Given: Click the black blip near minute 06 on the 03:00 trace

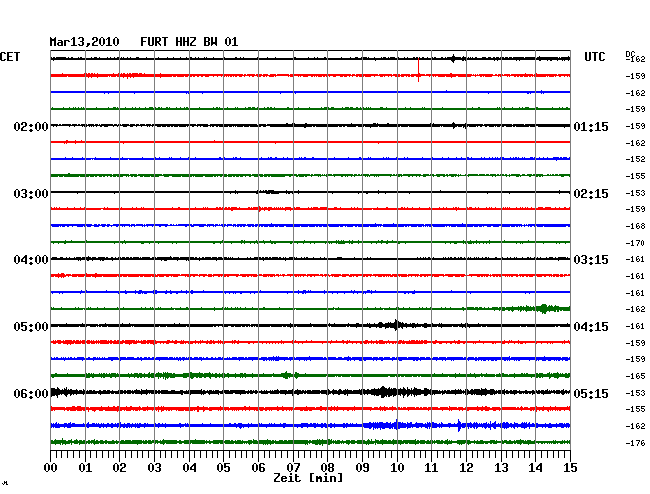Looking at the screenshot, I should 269,192.
